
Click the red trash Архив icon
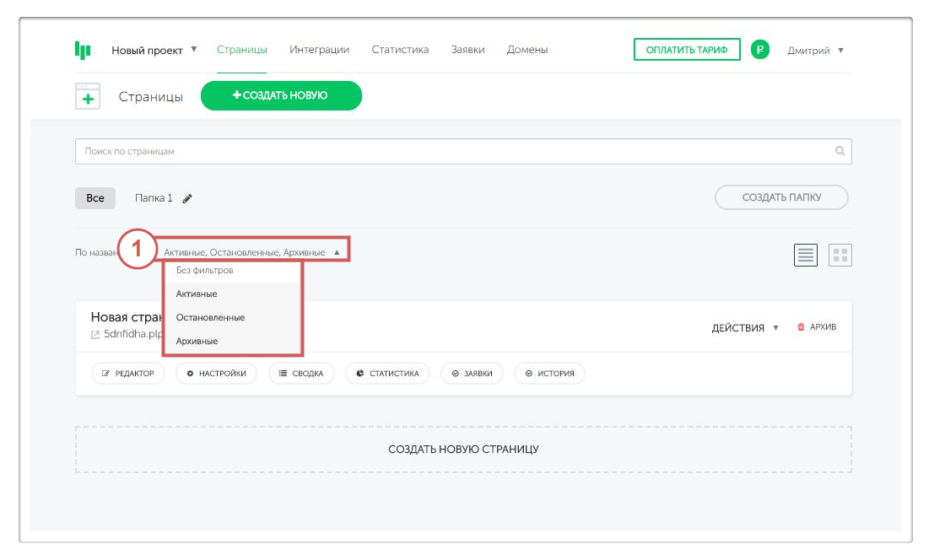(801, 327)
